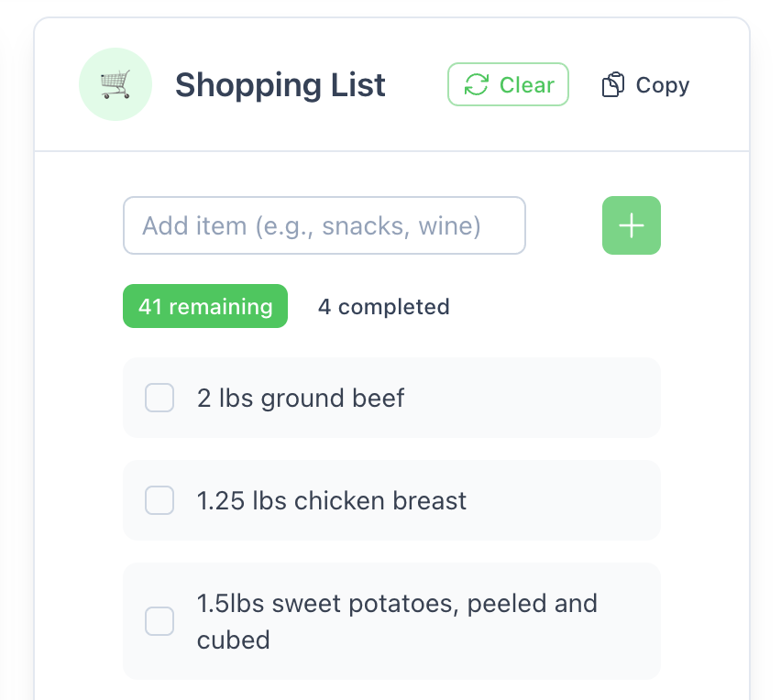Focus the "Add item" input field
Image resolution: width=781 pixels, height=700 pixels.
(x=324, y=225)
